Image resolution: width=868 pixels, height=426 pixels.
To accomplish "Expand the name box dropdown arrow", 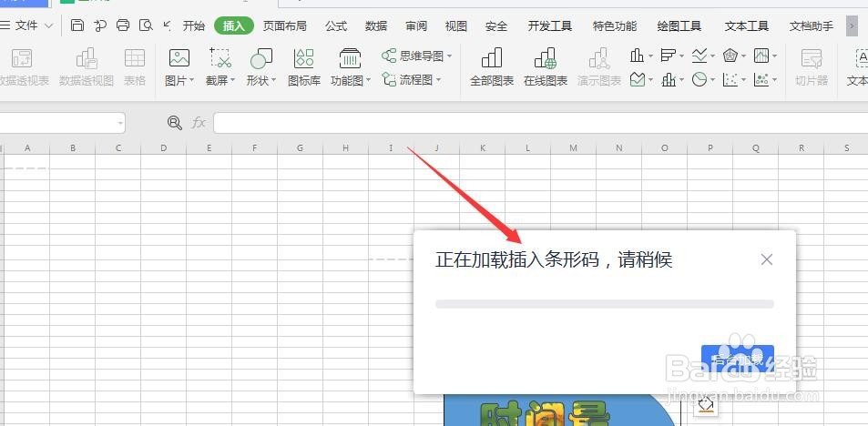I will coord(120,124).
